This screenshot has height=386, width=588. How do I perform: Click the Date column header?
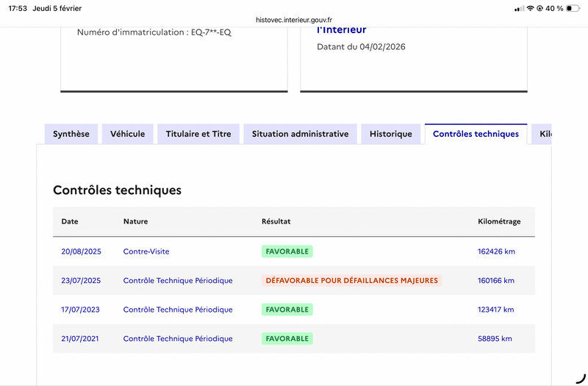(70, 221)
